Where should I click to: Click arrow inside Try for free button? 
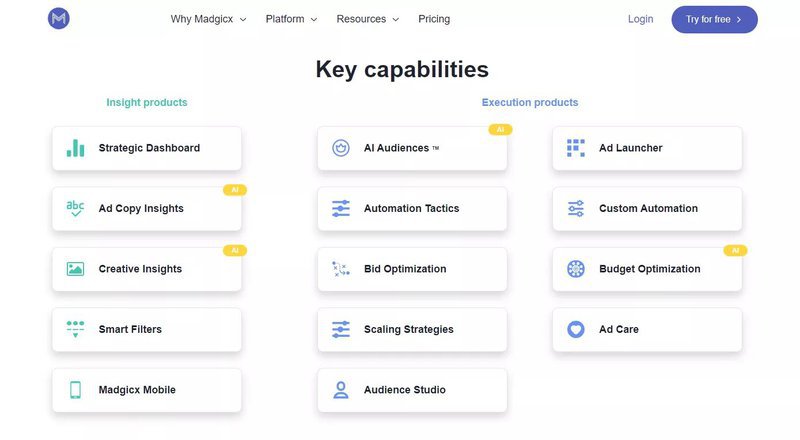tap(739, 19)
